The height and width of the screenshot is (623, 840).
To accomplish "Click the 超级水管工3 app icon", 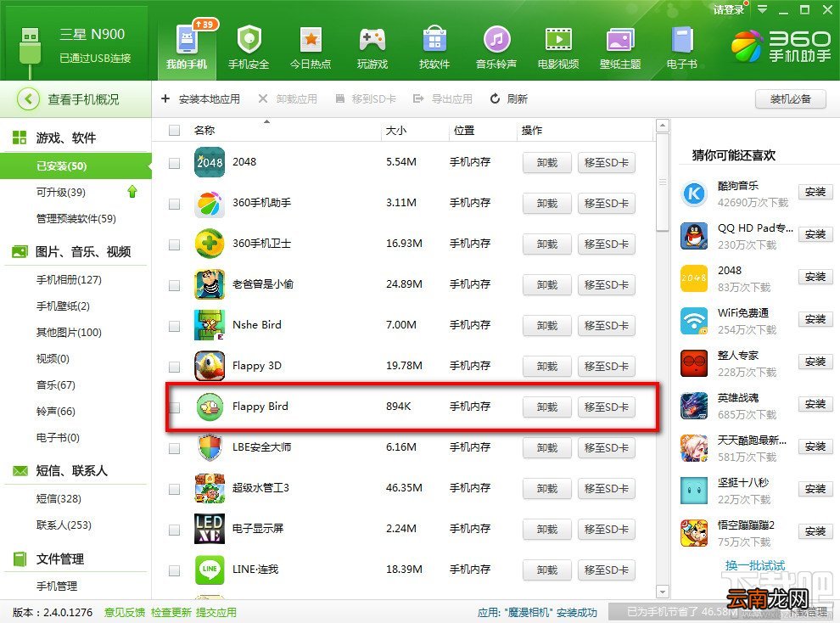I will 210,488.
